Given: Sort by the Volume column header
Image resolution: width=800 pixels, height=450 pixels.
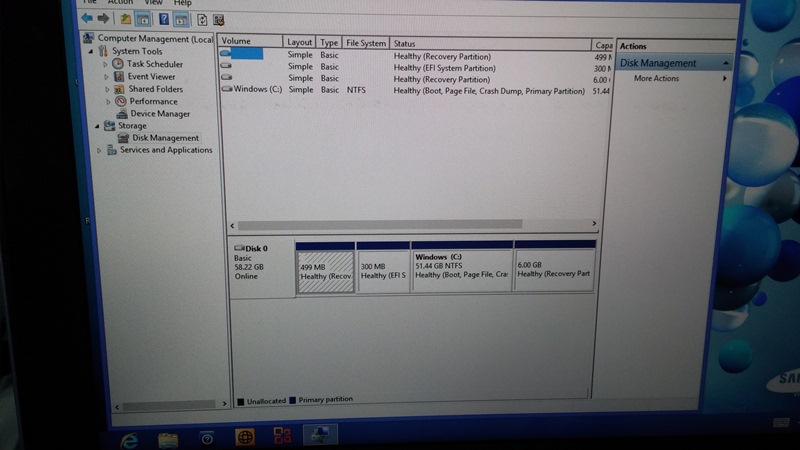Looking at the screenshot, I should pyautogui.click(x=250, y=41).
